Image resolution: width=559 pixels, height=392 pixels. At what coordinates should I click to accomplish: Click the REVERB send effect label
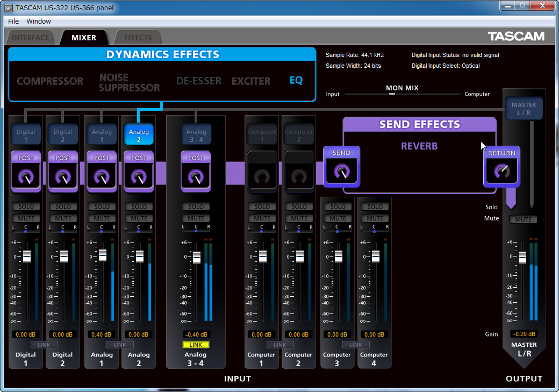(x=419, y=146)
